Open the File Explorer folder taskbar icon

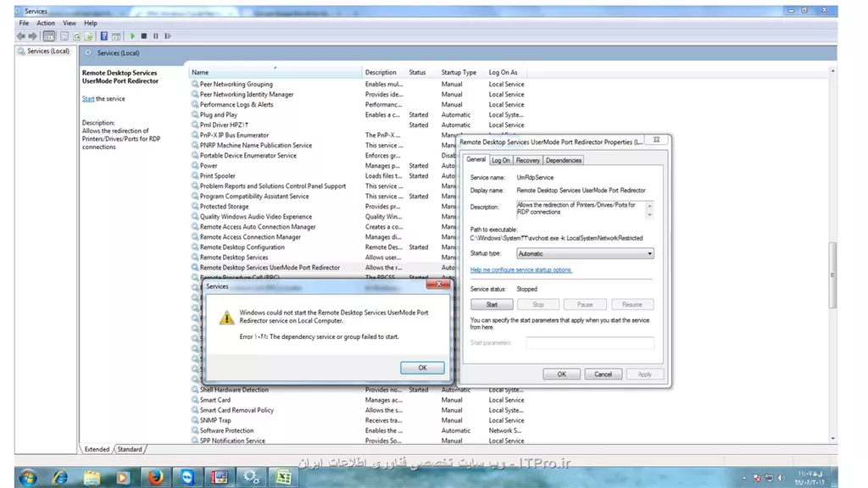pyautogui.click(x=92, y=477)
